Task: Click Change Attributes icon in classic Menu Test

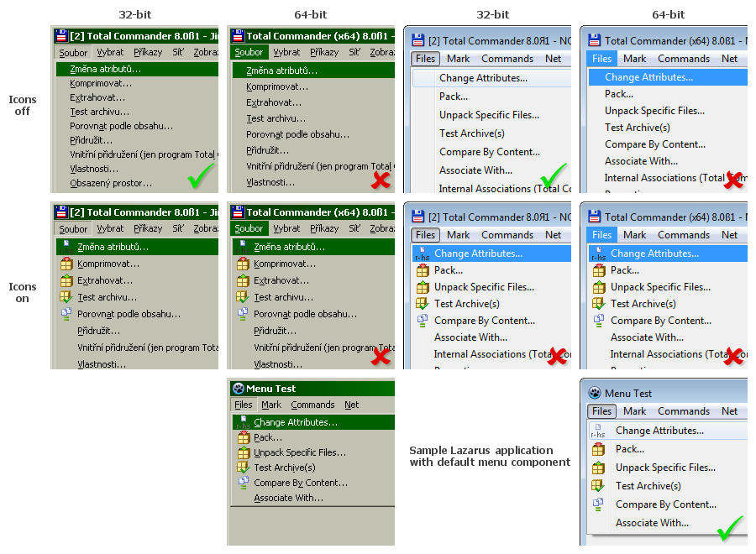Action: pyautogui.click(x=243, y=422)
